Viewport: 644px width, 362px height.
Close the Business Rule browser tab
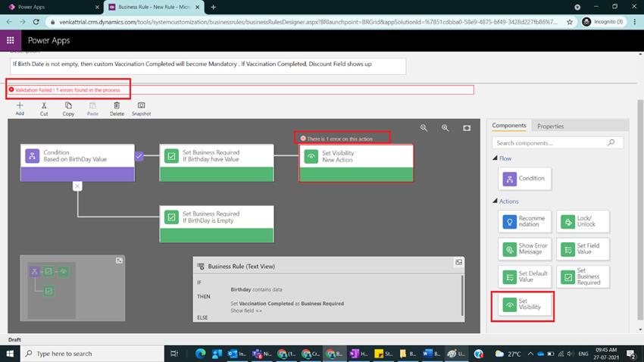point(198,7)
